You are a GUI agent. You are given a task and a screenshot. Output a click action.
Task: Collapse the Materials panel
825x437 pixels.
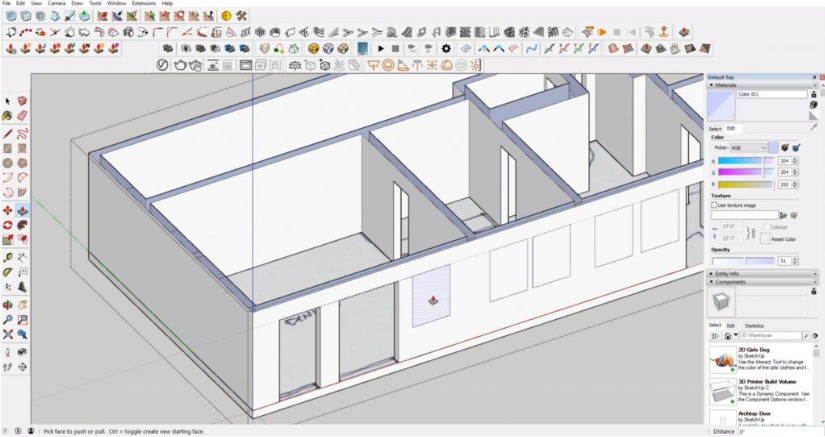712,85
